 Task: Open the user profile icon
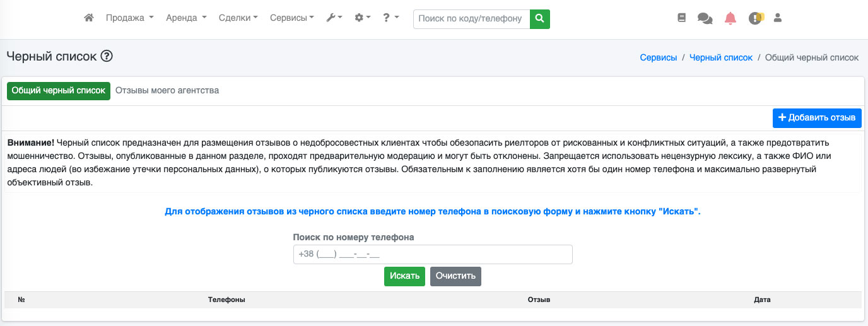coord(778,18)
